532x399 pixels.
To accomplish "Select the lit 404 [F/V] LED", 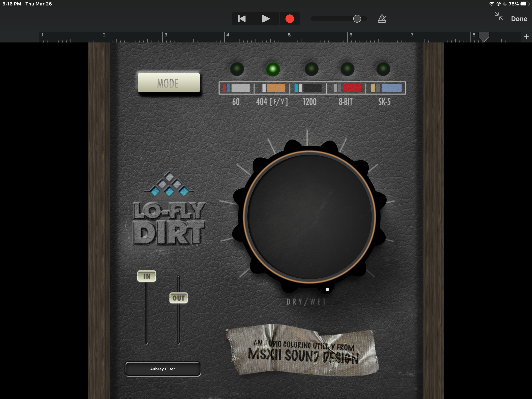I will (273, 69).
